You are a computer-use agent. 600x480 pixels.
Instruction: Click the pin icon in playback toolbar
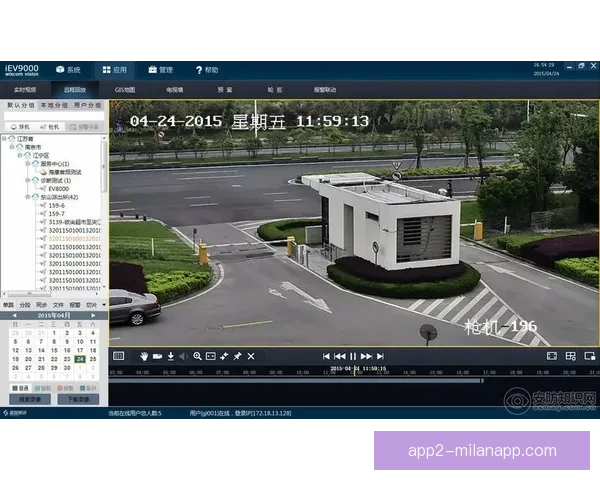pyautogui.click(x=237, y=356)
